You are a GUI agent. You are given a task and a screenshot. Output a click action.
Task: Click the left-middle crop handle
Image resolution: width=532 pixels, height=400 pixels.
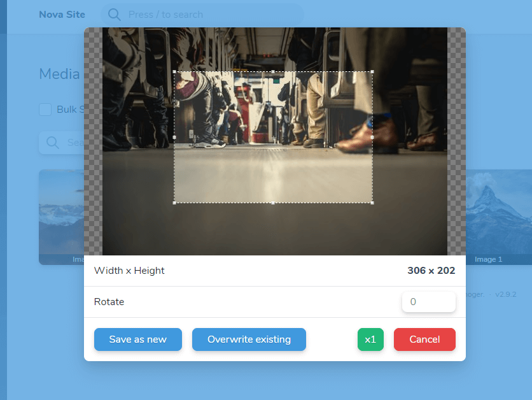click(x=174, y=137)
